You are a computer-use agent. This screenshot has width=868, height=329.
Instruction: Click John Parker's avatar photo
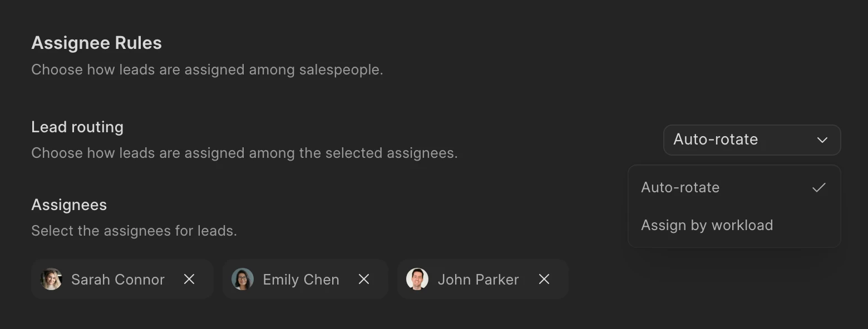click(417, 279)
